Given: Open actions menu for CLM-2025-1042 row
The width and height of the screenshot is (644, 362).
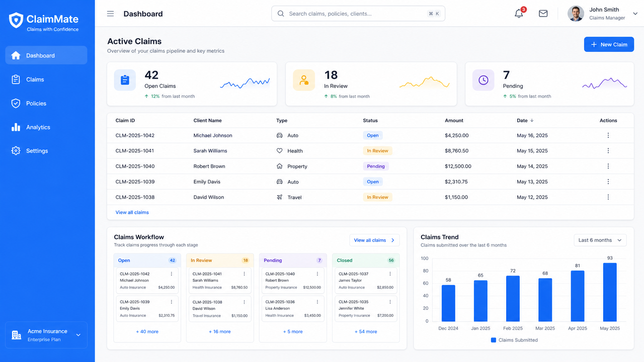Looking at the screenshot, I should pos(608,135).
